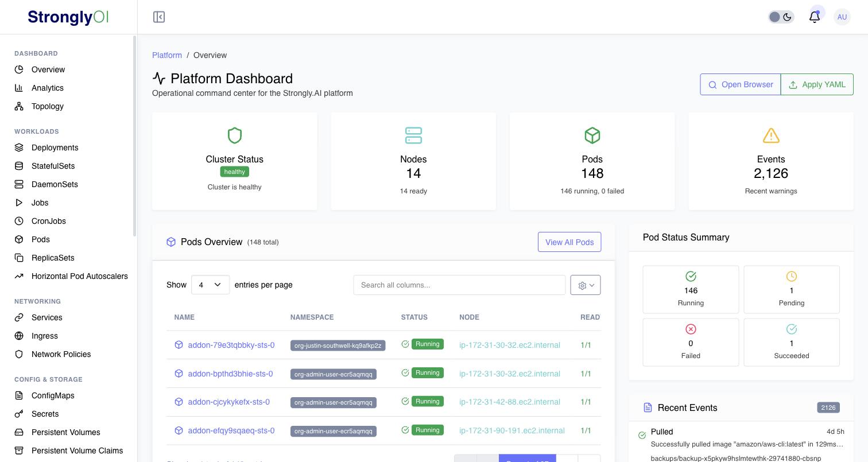Open node ip-172-31-42-88.ec2.internal
868x462 pixels.
coord(509,402)
